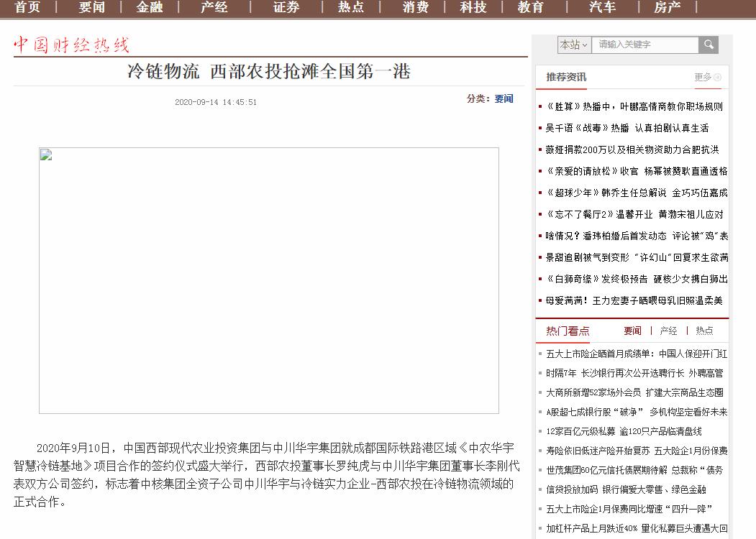
Task: Open article 时隔7年 长沙银行再次公开选聘行长
Action: (x=634, y=373)
